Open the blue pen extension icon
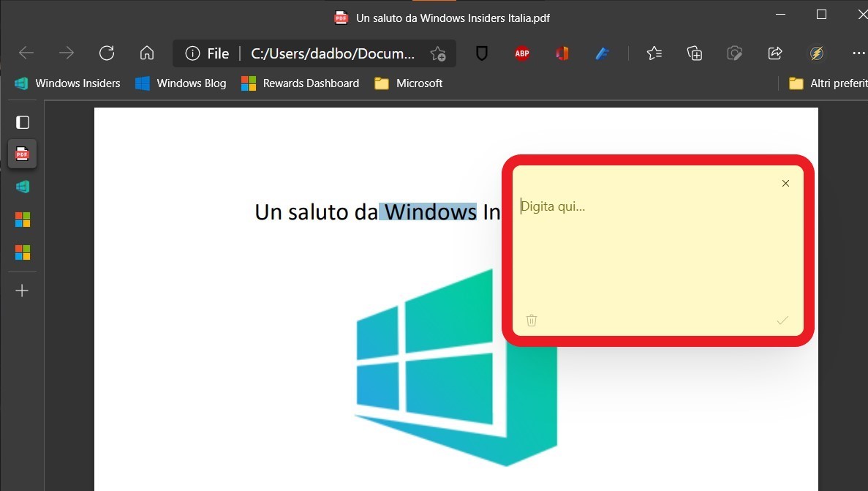The image size is (868, 491). 603,53
